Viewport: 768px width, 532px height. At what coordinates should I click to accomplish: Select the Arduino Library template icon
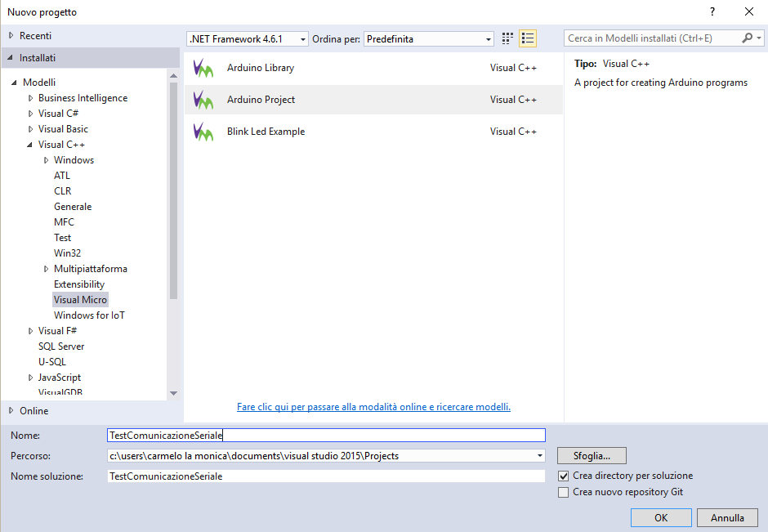203,68
